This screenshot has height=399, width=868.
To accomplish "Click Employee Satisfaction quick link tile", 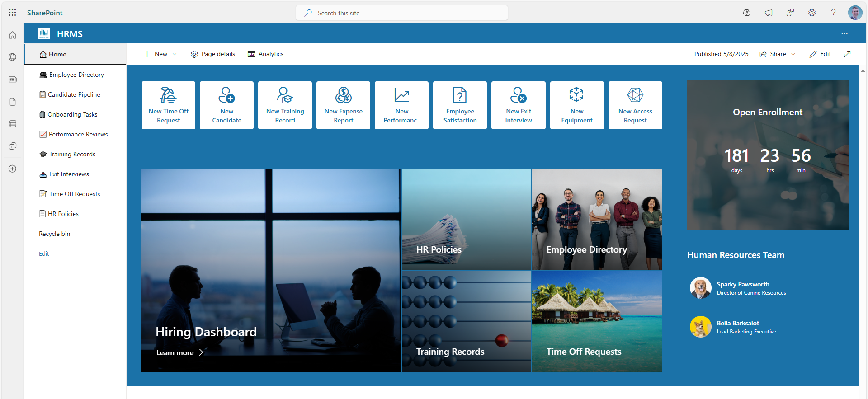I will (460, 105).
